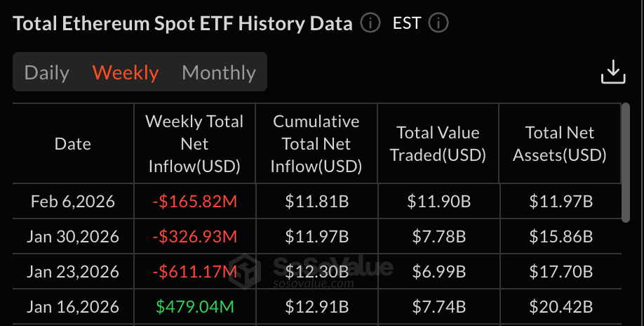Click the Date column header
The width and height of the screenshot is (644, 326).
coord(73,144)
